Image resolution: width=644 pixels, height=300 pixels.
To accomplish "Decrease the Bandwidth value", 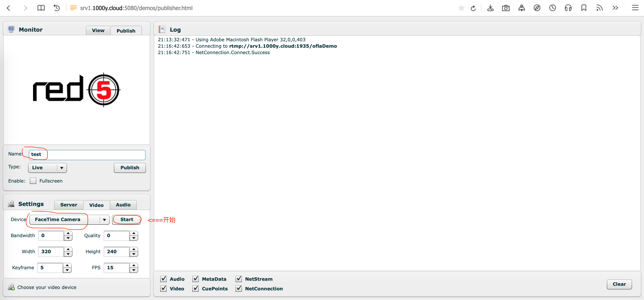I will pos(68,238).
